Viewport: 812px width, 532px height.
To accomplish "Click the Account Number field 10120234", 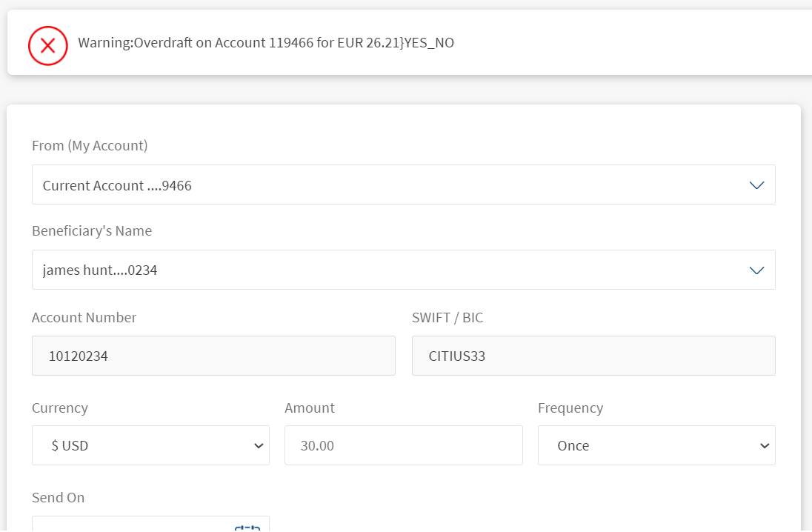I will [213, 356].
